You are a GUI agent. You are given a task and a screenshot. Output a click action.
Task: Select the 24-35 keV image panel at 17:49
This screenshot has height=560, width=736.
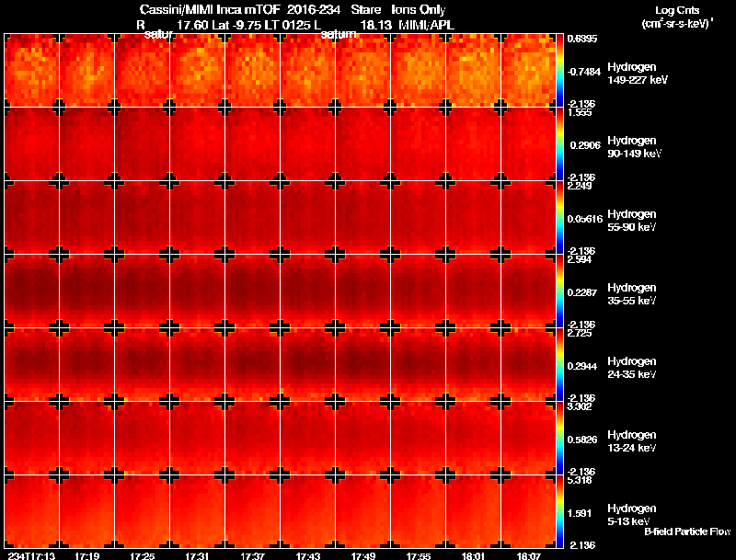pyautogui.click(x=362, y=365)
